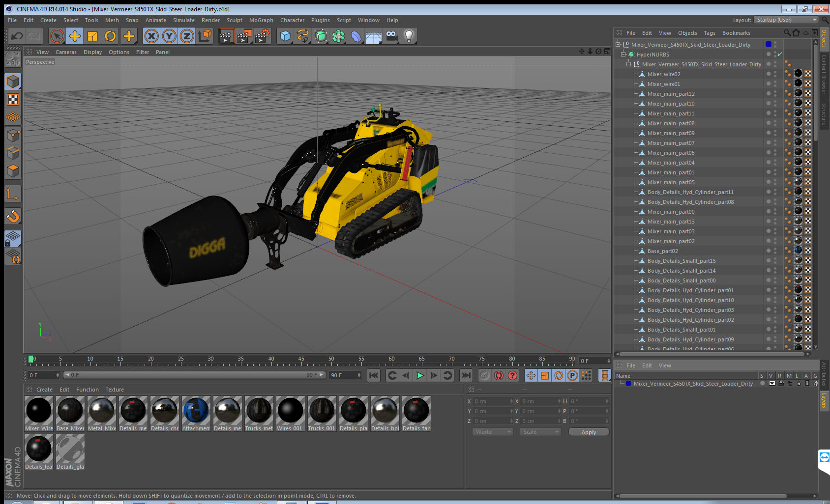
Task: Add a HyperNURBS generator icon
Action: tap(321, 36)
